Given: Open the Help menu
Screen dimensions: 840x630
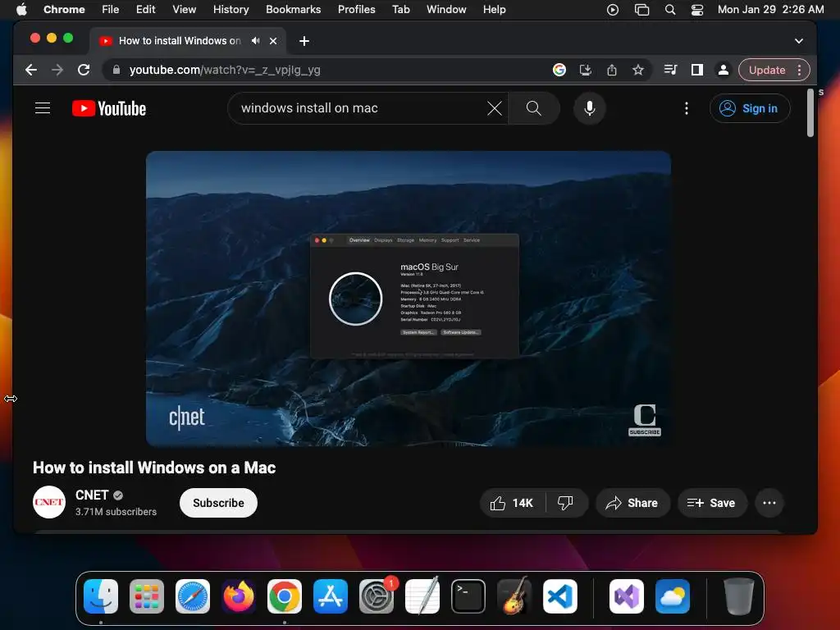Looking at the screenshot, I should click(x=494, y=9).
